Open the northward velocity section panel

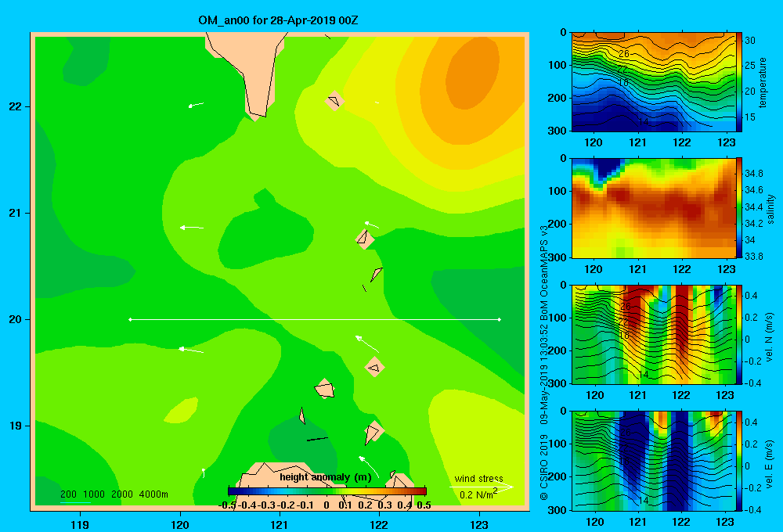tap(653, 334)
